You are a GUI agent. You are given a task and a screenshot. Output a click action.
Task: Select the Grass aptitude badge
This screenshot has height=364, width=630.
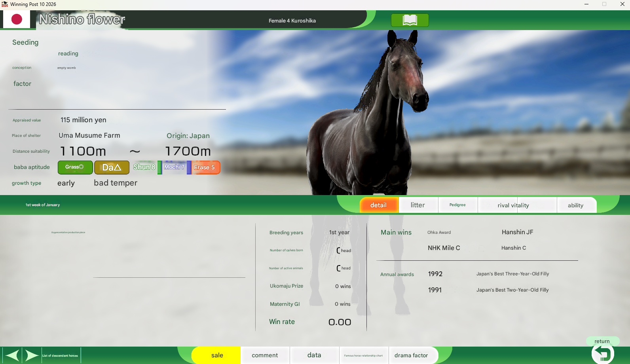click(75, 167)
